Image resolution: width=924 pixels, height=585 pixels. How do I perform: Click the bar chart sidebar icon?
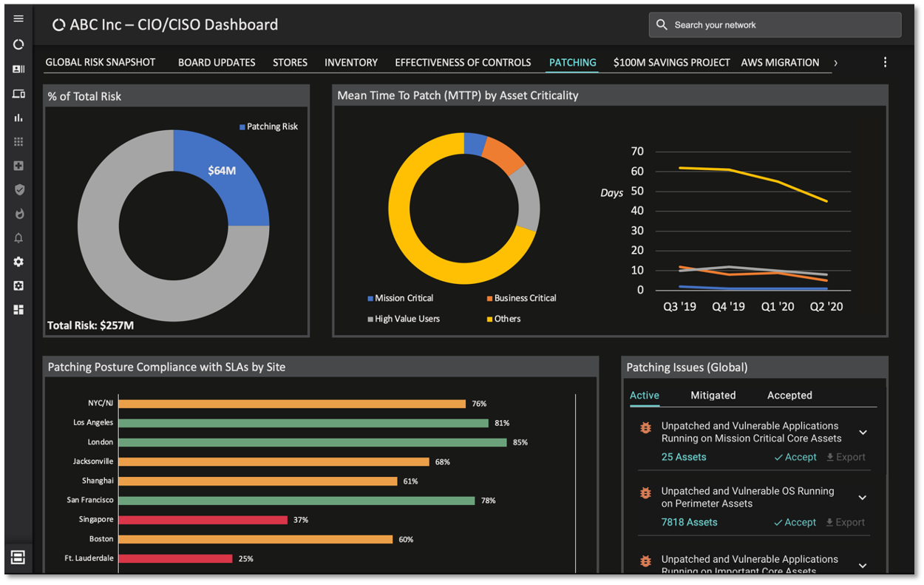(x=18, y=118)
